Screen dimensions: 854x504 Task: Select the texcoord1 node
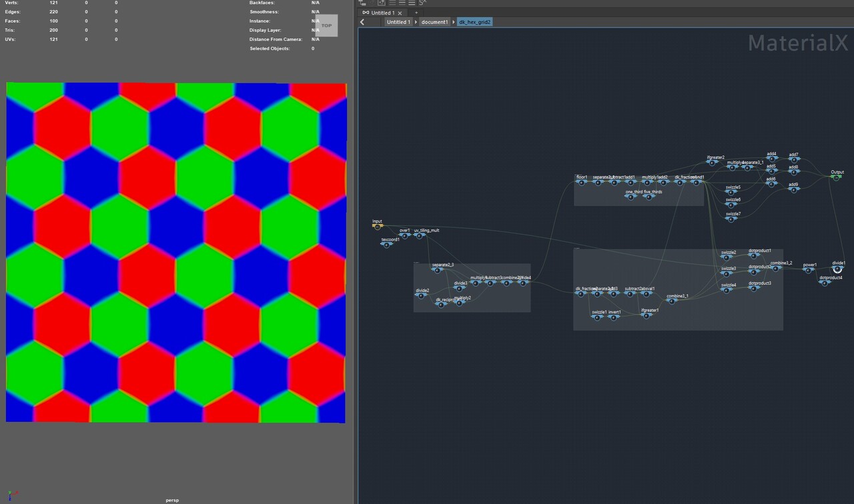pos(386,245)
